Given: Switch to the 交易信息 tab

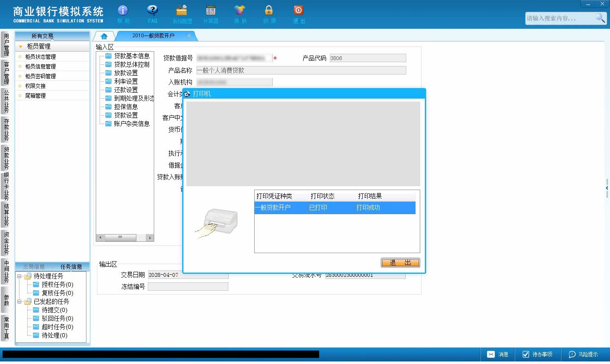Looking at the screenshot, I should 34,267.
